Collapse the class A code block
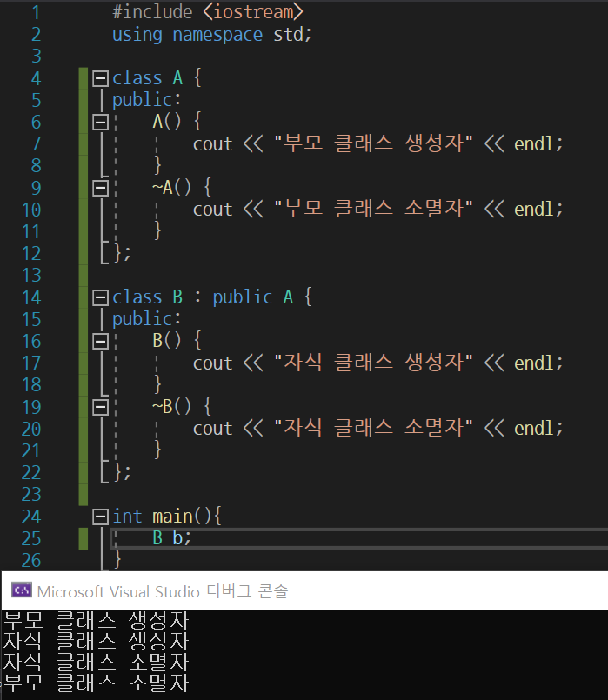Image resolution: width=608 pixels, height=700 pixels. (x=100, y=78)
